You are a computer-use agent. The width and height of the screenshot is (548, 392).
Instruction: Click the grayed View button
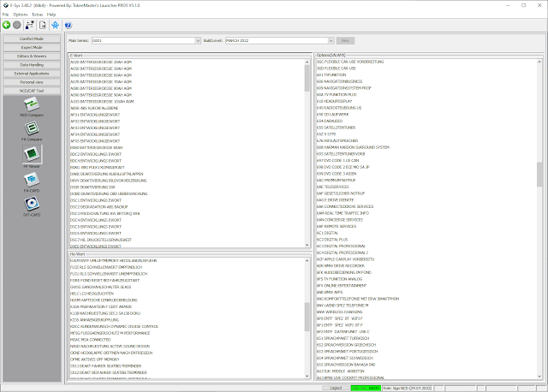click(345, 40)
